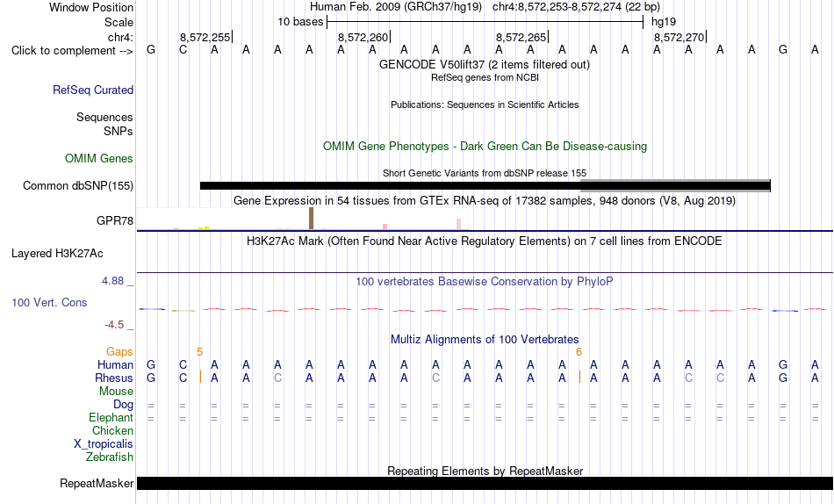834x504 pixels.
Task: Open the Layered H3K27Ac track label
Action: (x=57, y=254)
